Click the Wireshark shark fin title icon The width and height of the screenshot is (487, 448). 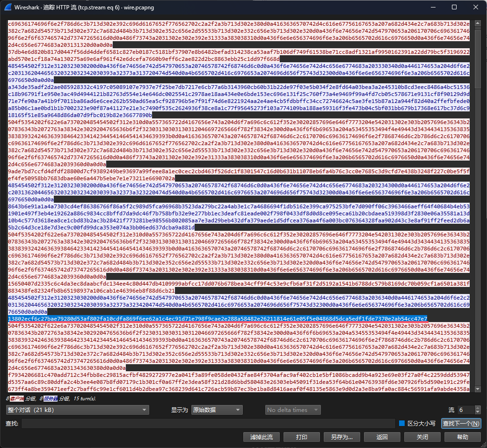[x=8, y=7]
